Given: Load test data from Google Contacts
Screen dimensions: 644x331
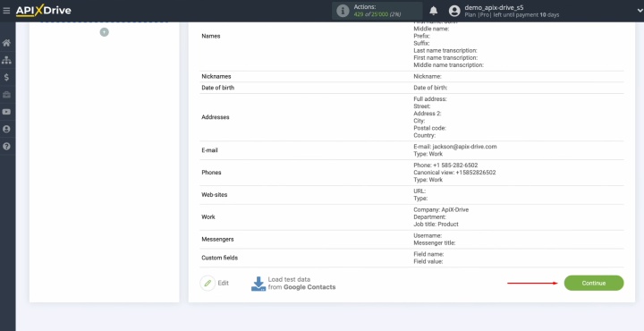Looking at the screenshot, I should click(302, 284).
